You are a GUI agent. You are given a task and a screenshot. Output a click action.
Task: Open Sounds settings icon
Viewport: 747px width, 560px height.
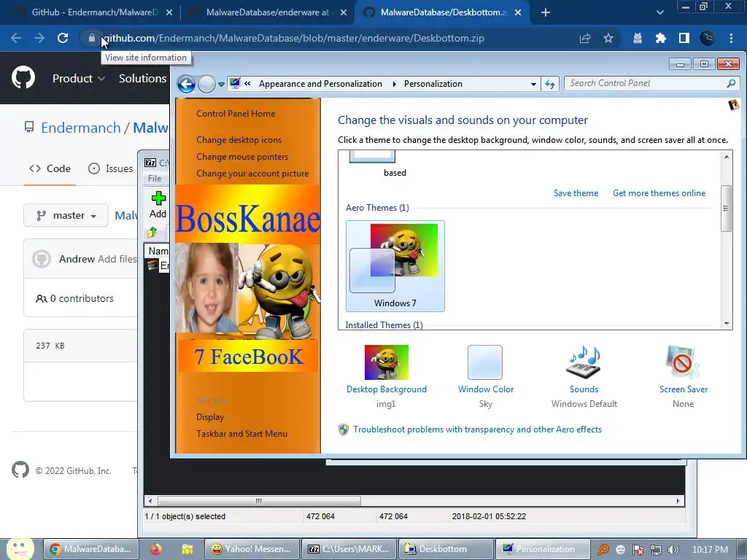coord(584,362)
